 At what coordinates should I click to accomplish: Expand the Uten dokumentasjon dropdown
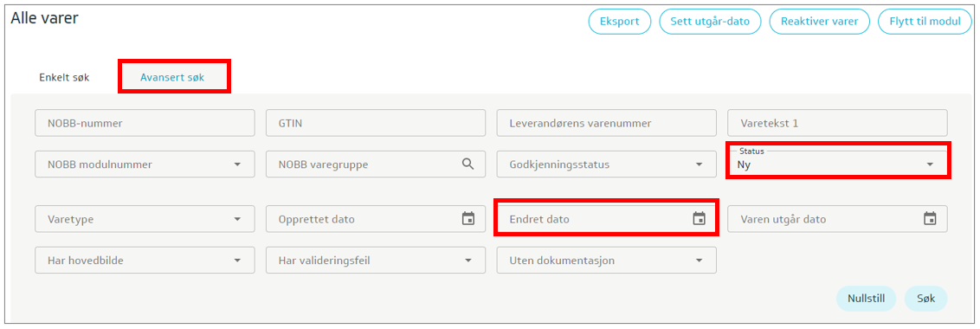(x=607, y=261)
